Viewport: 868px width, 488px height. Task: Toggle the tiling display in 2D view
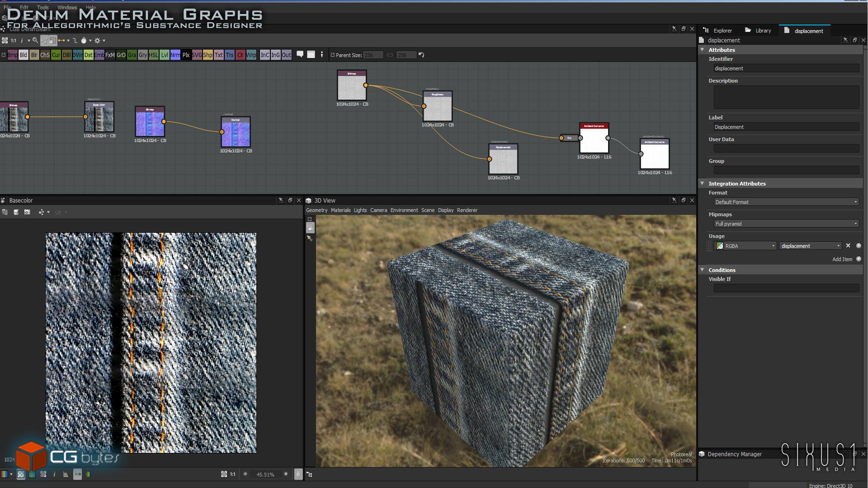43,474
